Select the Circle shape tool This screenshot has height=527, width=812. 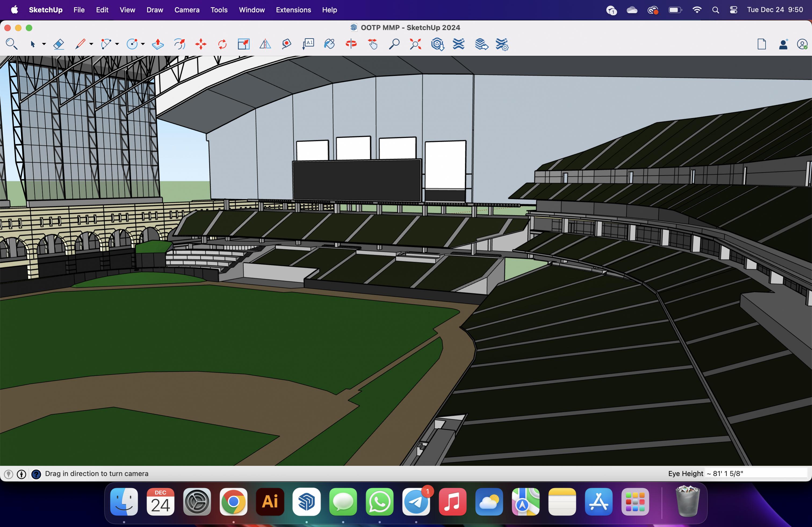[132, 44]
